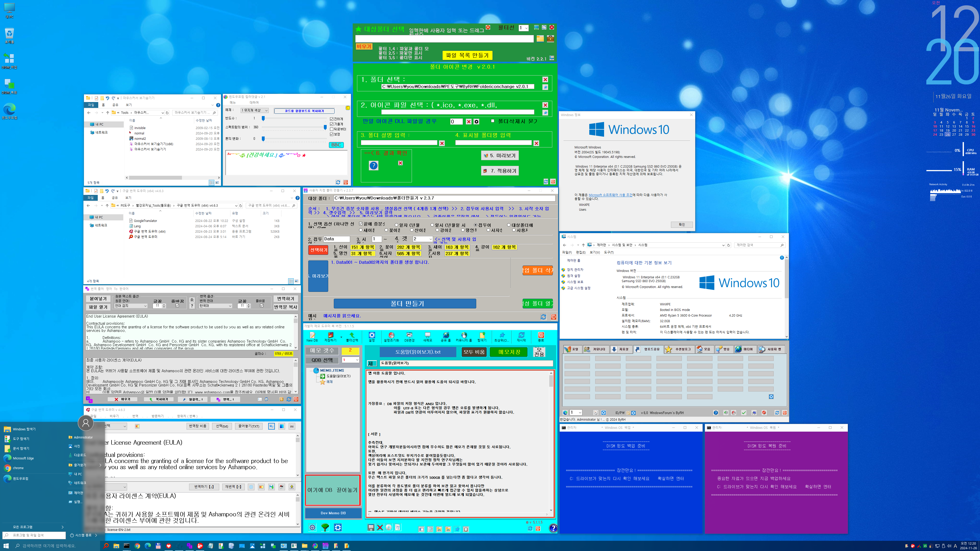Open Chrome from taskbar
Screen dimensions: 980x551
[137, 546]
